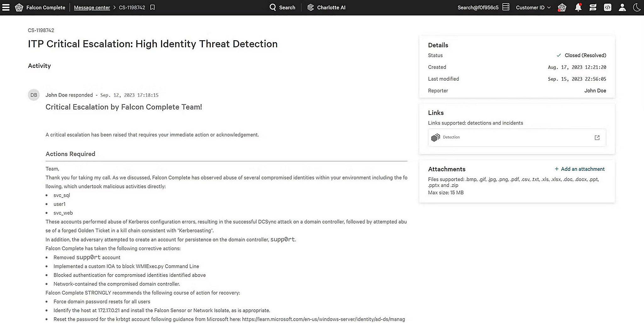
Task: Toggle dark mode with moon icon
Action: [x=637, y=8]
